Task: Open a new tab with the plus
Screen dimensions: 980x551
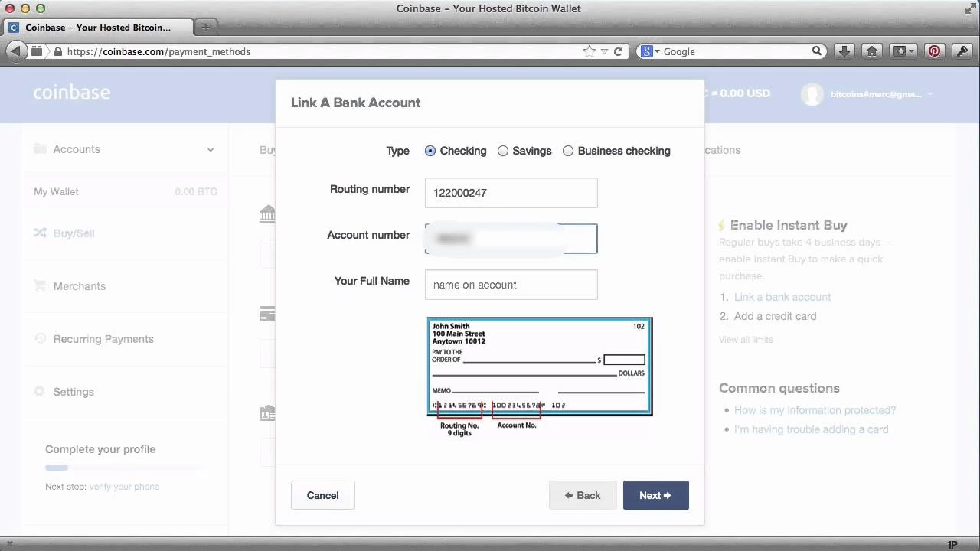Action: [x=205, y=27]
